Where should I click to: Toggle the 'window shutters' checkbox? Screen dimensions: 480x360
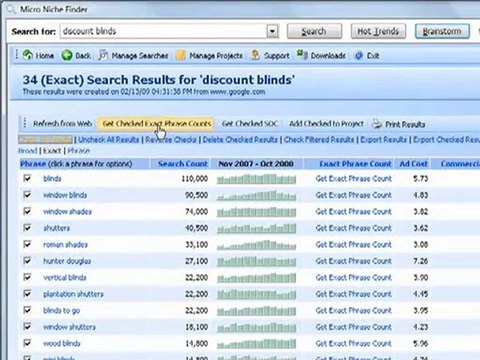pyautogui.click(x=27, y=327)
